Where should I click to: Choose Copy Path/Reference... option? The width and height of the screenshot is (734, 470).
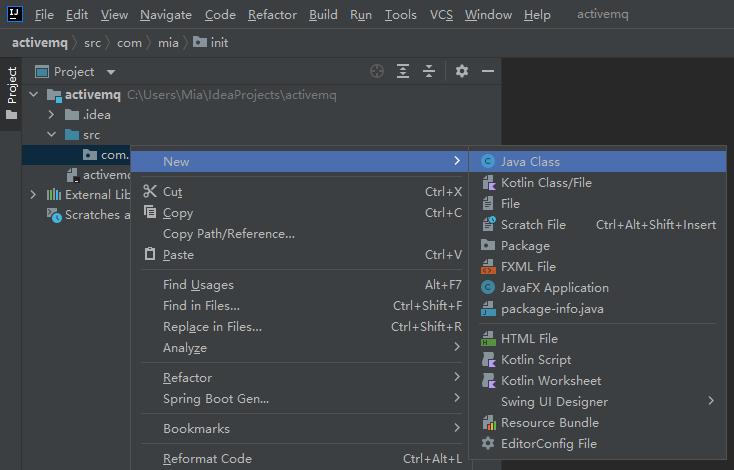[x=301, y=234]
